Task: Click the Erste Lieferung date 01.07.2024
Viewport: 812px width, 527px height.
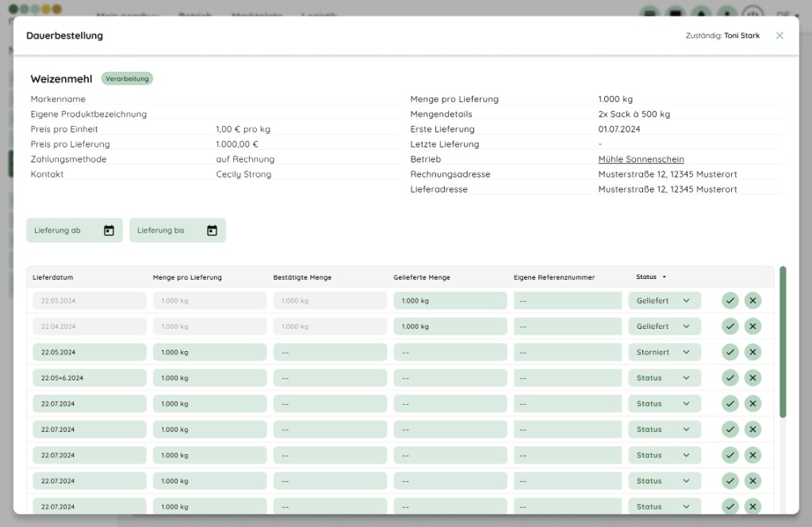Action: pyautogui.click(x=619, y=129)
